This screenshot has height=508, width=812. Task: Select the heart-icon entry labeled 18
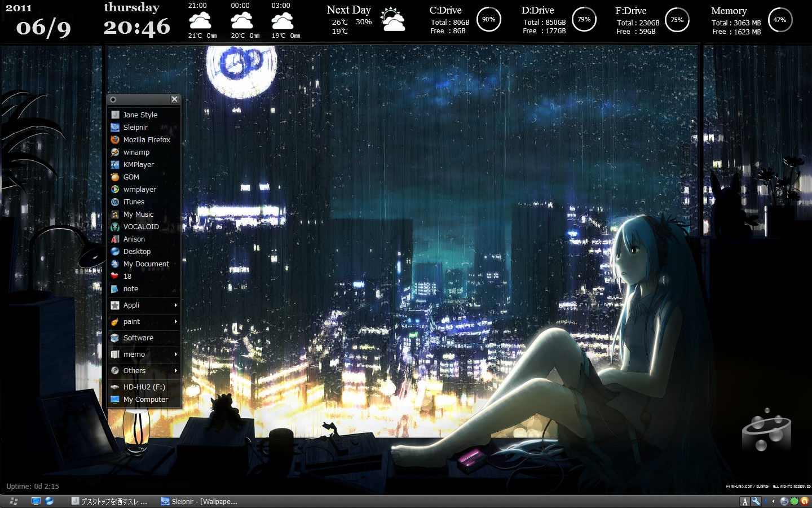coord(144,276)
